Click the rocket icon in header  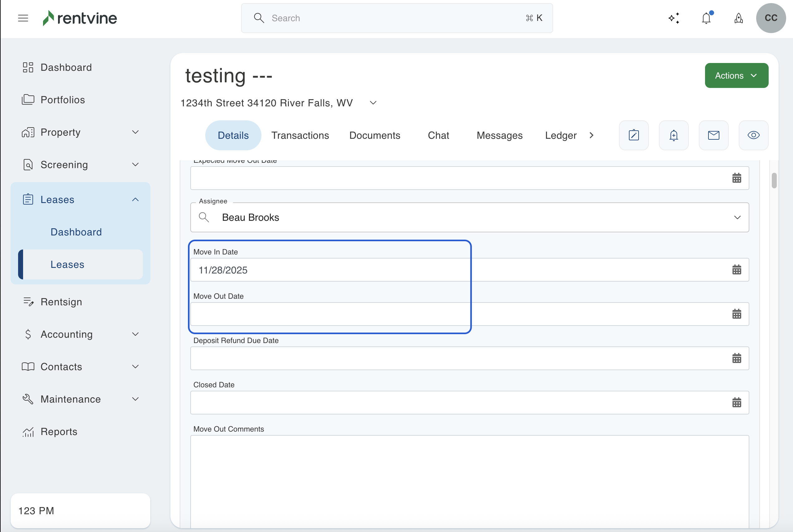pos(739,18)
